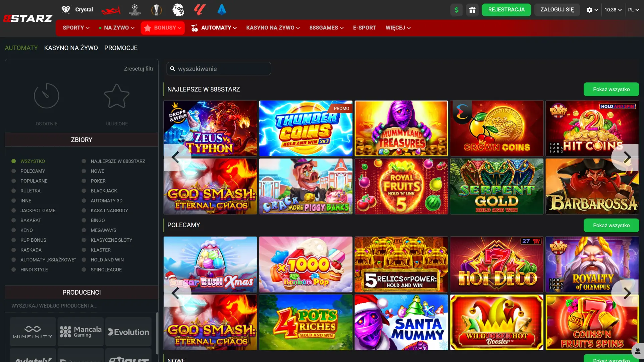Open the red airplane Aviator game icon
644x362 pixels.
click(x=111, y=10)
